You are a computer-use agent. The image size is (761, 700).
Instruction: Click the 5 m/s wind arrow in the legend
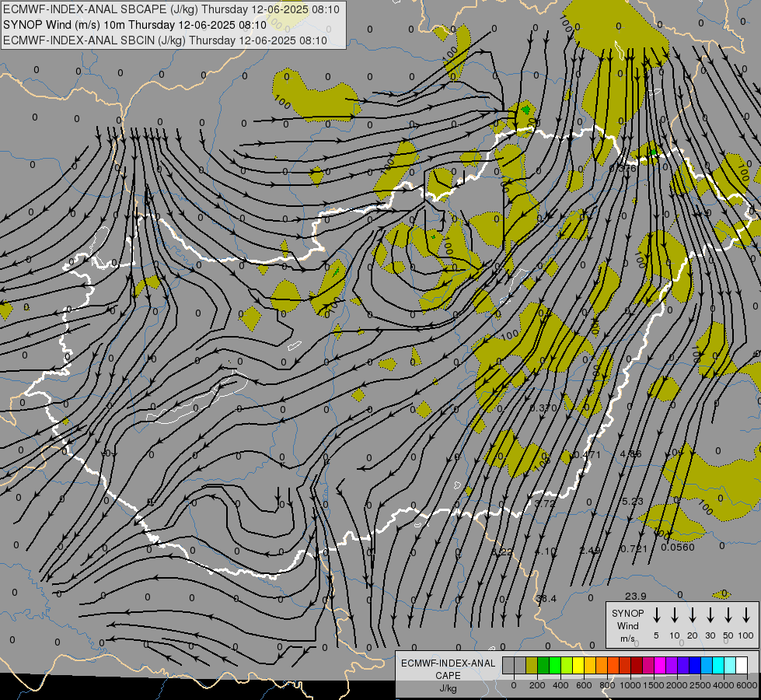[x=657, y=615]
